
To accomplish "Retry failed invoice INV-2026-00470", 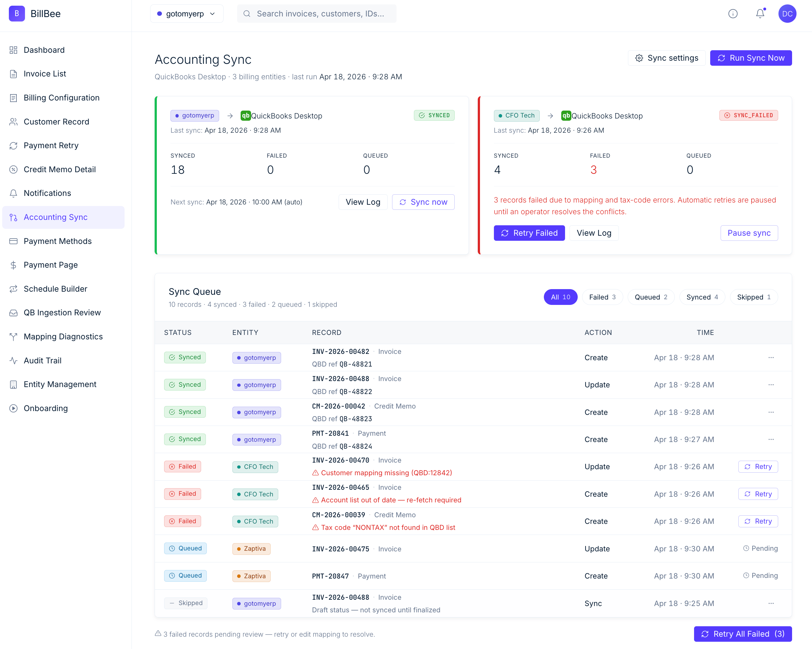I will (758, 467).
